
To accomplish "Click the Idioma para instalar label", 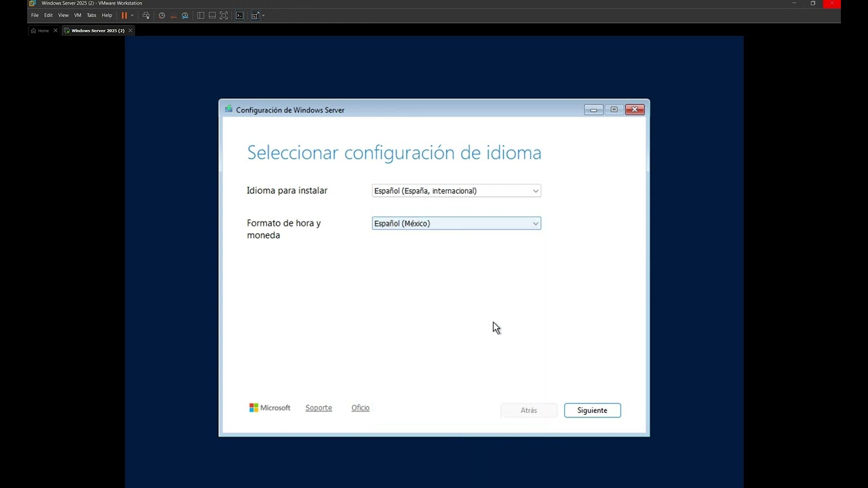I will [287, 191].
